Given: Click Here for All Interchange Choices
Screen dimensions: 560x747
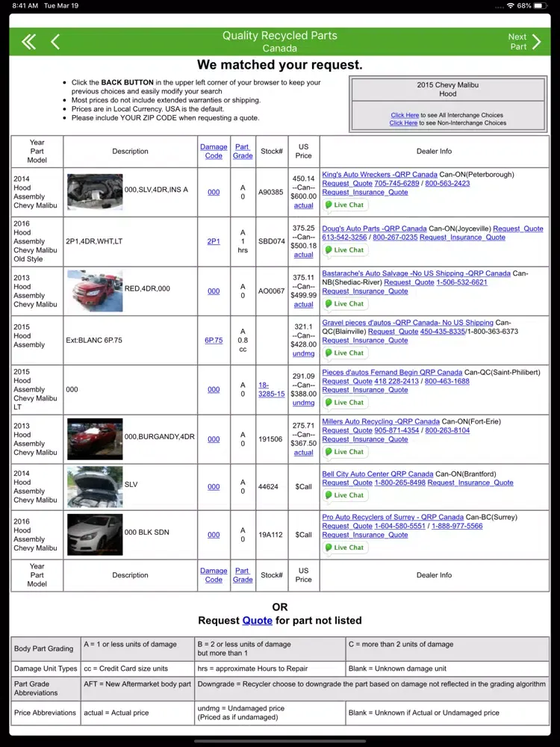Looking at the screenshot, I should [x=405, y=115].
